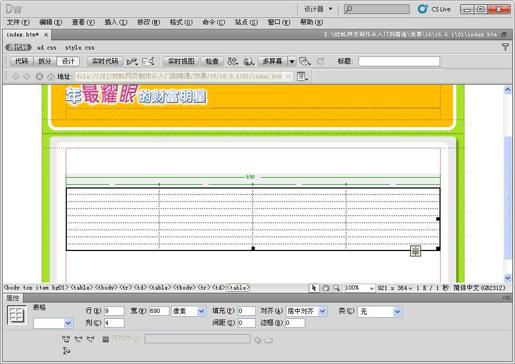The height and width of the screenshot is (364, 515).
Task: Open the related file ad.css
Action: click(x=46, y=47)
